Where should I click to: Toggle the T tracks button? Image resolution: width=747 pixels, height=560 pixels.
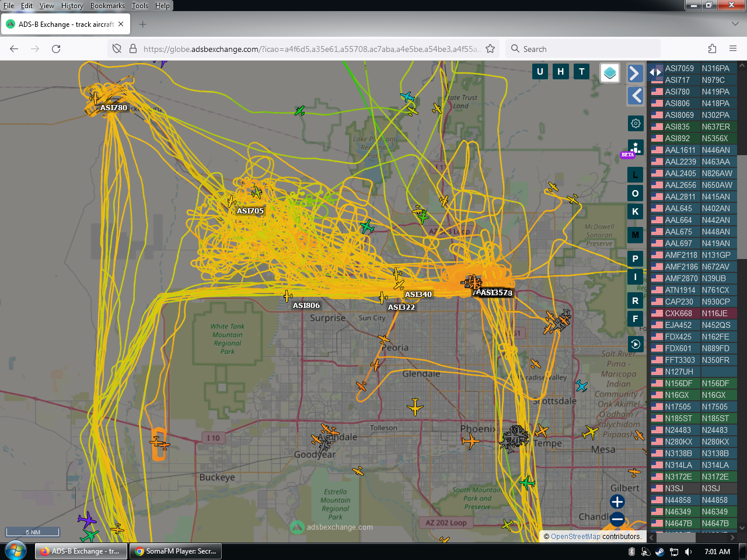tap(582, 72)
